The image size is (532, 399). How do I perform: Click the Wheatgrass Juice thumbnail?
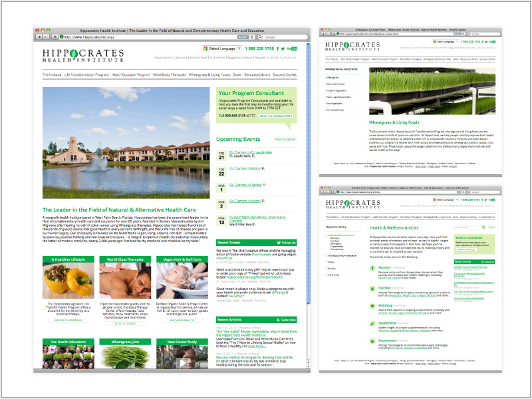[125, 357]
